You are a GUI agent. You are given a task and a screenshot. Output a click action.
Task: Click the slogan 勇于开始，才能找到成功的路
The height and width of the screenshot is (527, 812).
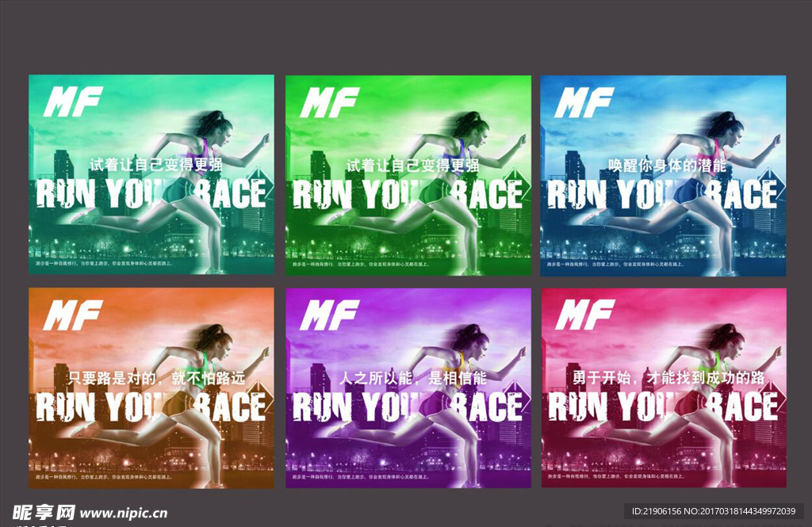coord(668,378)
